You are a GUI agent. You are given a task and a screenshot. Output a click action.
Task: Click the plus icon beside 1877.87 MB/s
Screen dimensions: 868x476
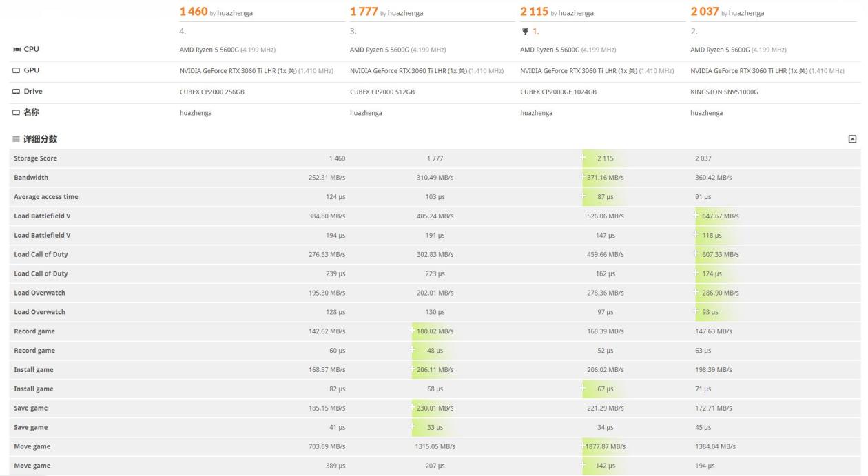pos(584,446)
